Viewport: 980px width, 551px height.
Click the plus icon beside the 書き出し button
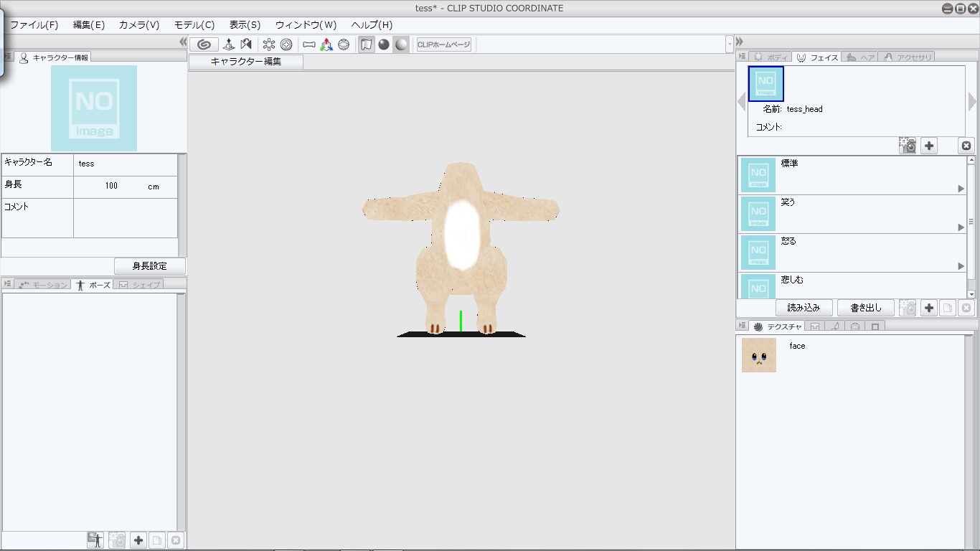(929, 308)
